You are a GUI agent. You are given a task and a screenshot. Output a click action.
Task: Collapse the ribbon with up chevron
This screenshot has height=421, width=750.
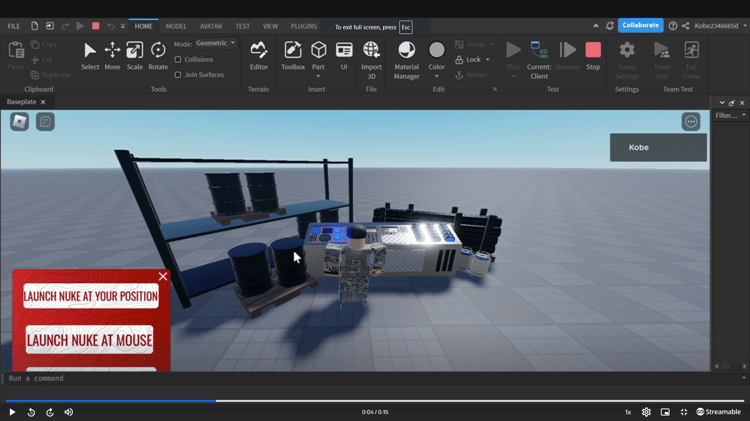596,26
